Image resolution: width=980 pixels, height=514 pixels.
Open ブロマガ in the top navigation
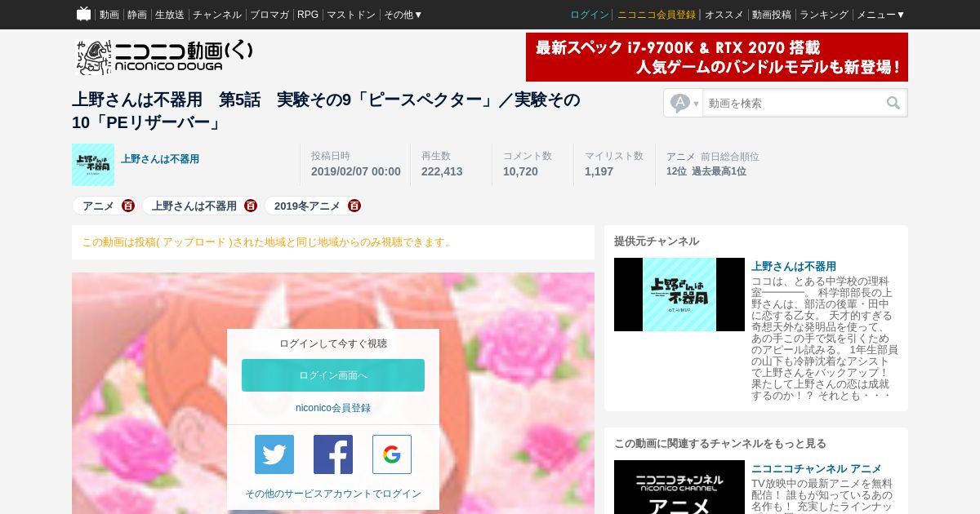point(269,15)
